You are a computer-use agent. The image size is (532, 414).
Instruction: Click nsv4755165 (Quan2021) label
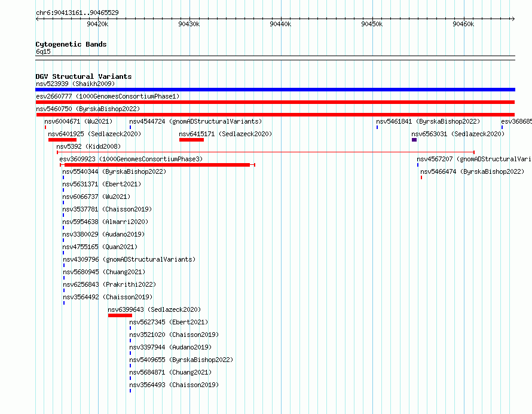100,247
